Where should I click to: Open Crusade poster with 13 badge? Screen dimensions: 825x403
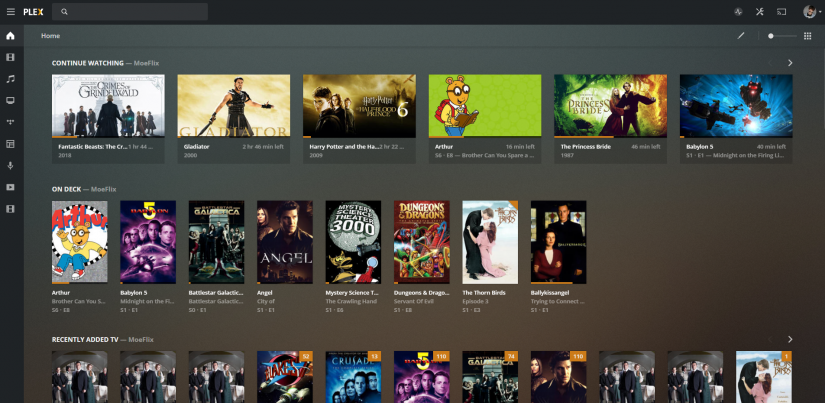353,377
